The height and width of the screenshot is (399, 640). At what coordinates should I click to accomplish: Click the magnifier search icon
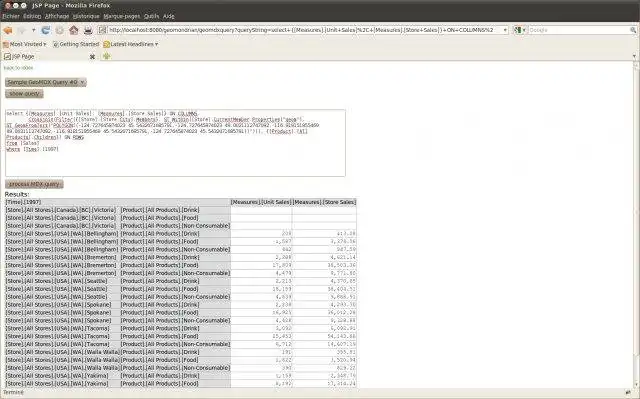633,30
